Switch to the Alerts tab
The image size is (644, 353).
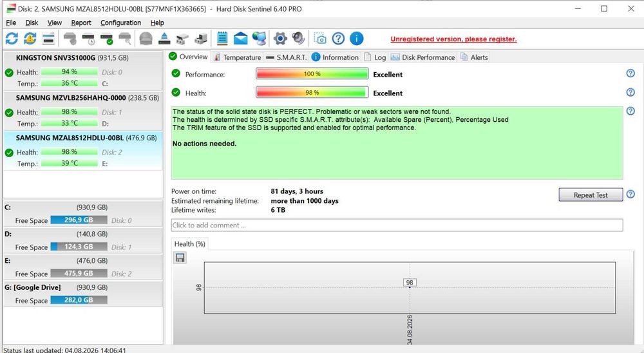pos(474,57)
